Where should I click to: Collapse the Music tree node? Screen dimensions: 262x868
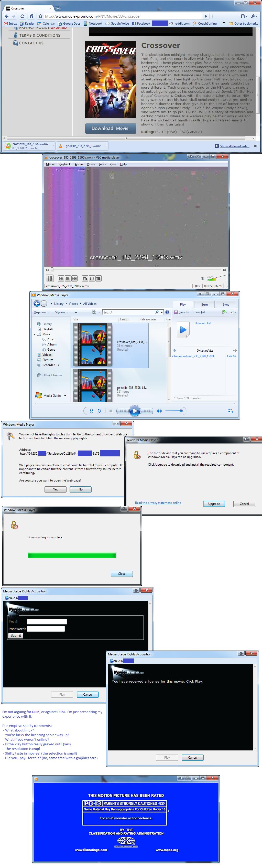(34, 334)
